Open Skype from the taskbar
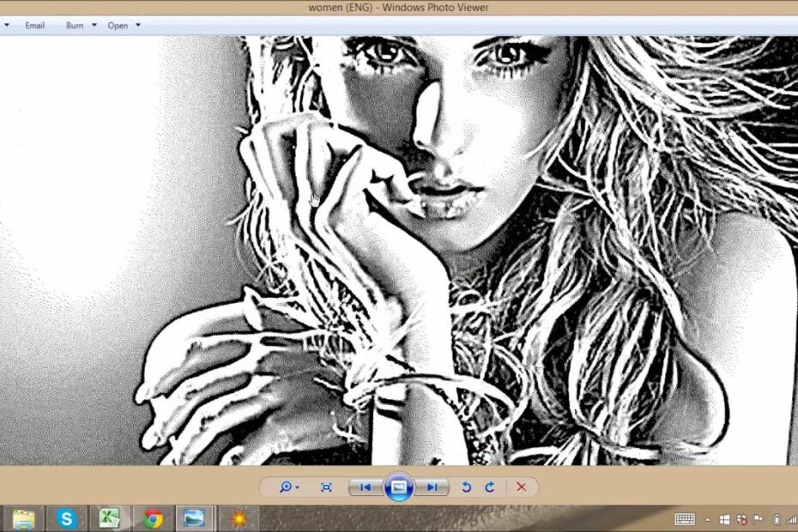This screenshot has width=798, height=532. pos(67,519)
